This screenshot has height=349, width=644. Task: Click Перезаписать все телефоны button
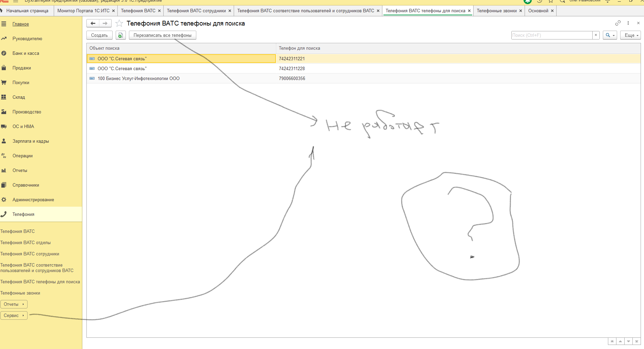pyautogui.click(x=163, y=35)
